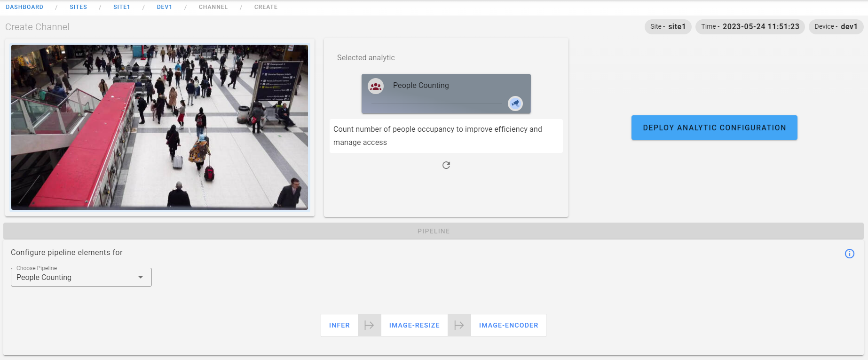This screenshot has height=360, width=868.
Task: Click the CHANNEL breadcrumb item
Action: 213,7
